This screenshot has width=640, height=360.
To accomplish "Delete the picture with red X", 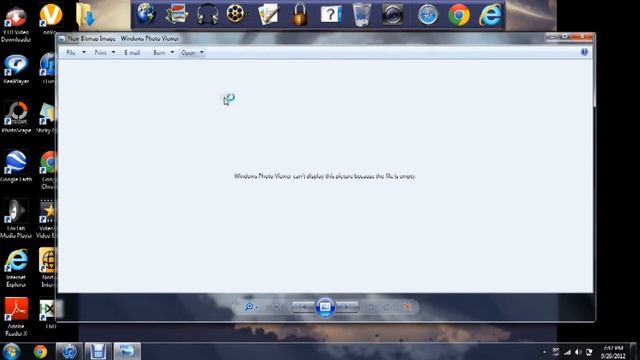I will pyautogui.click(x=407, y=307).
